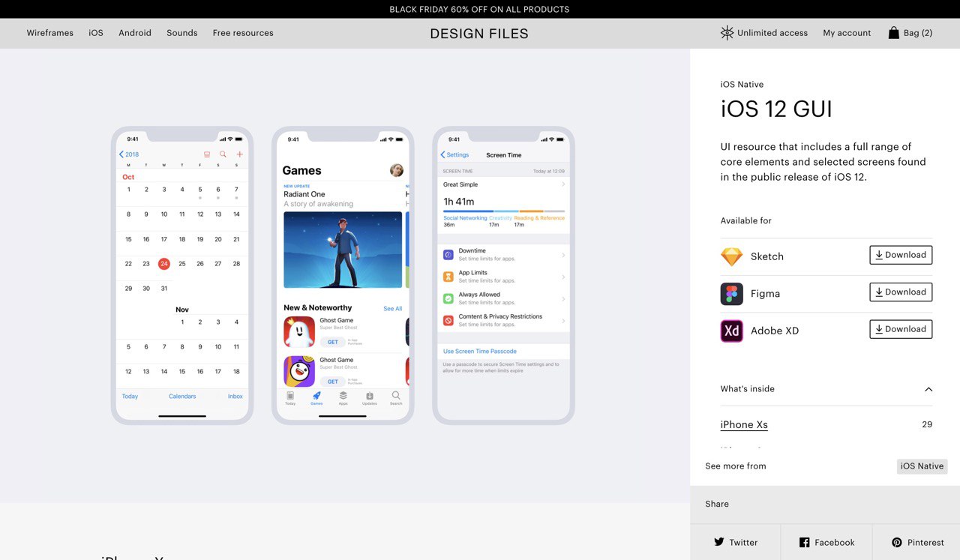Click the App Limits row chevron
This screenshot has width=960, height=560.
click(563, 277)
